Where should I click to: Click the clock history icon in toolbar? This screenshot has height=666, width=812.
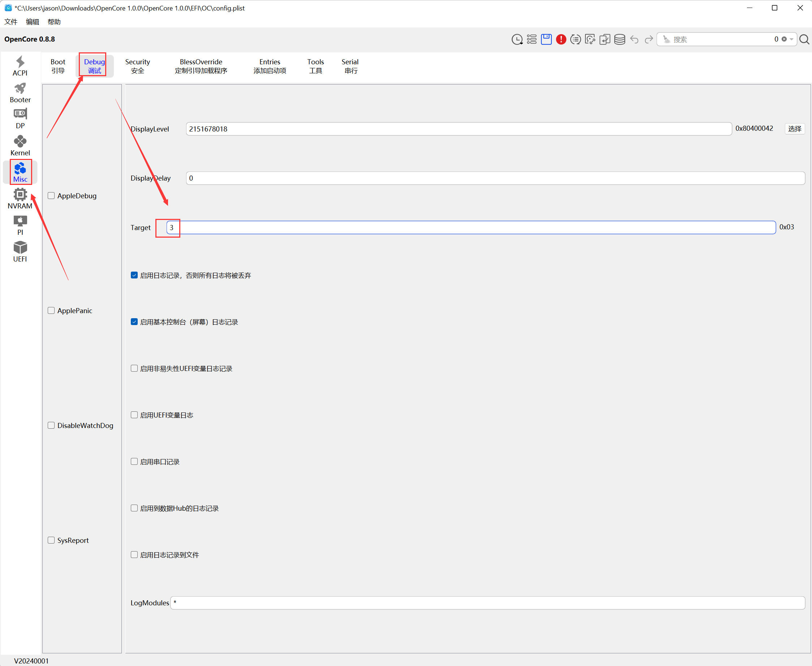516,39
